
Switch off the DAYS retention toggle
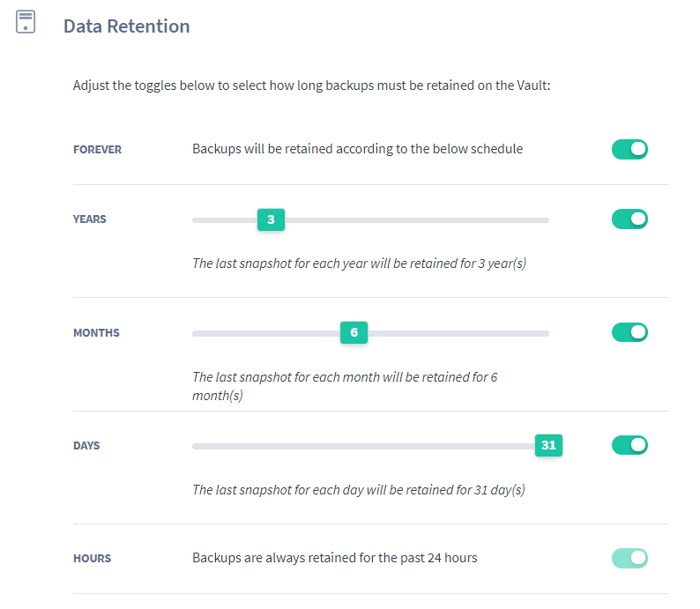click(629, 445)
